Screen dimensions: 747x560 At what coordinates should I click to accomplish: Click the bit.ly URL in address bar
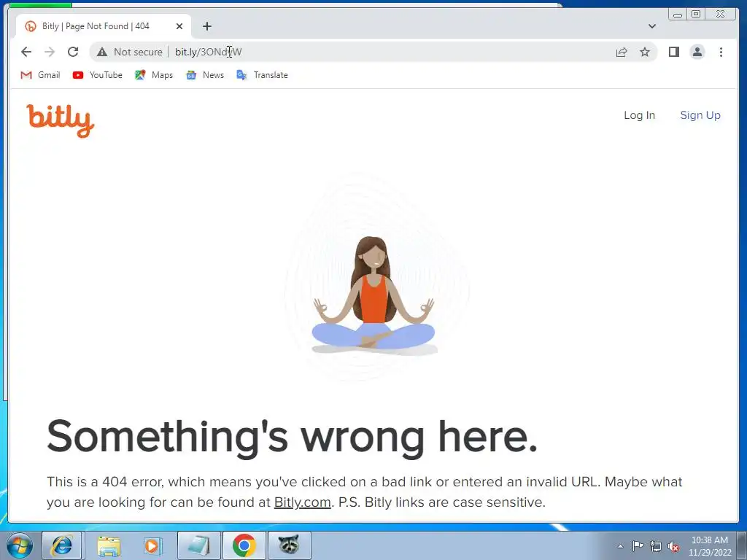click(208, 52)
